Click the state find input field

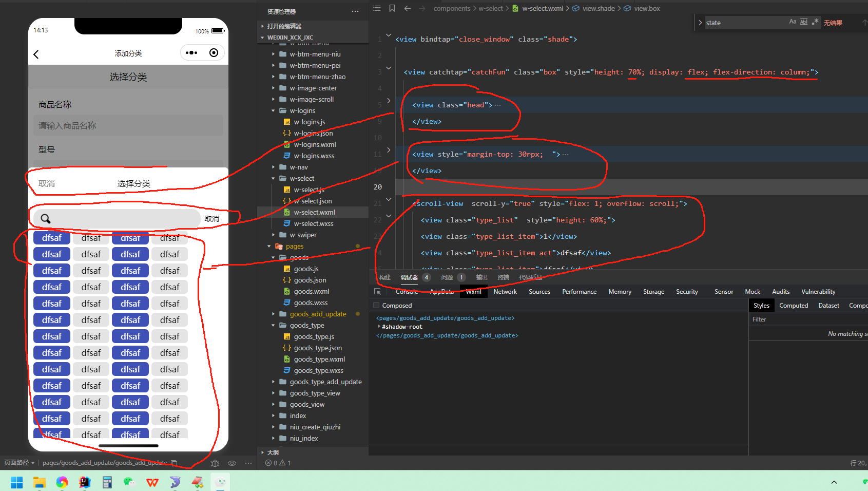(744, 23)
